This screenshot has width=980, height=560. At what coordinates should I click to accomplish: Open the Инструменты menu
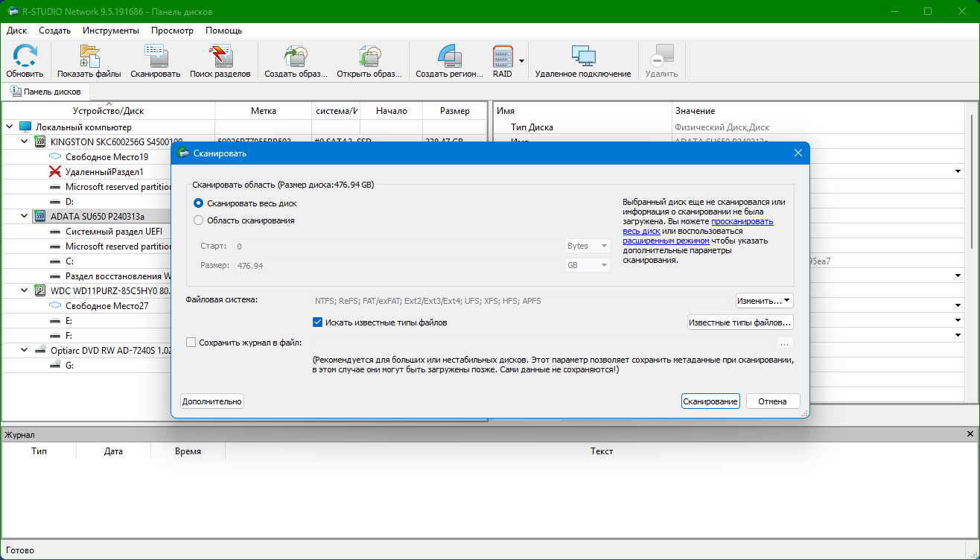tap(110, 31)
